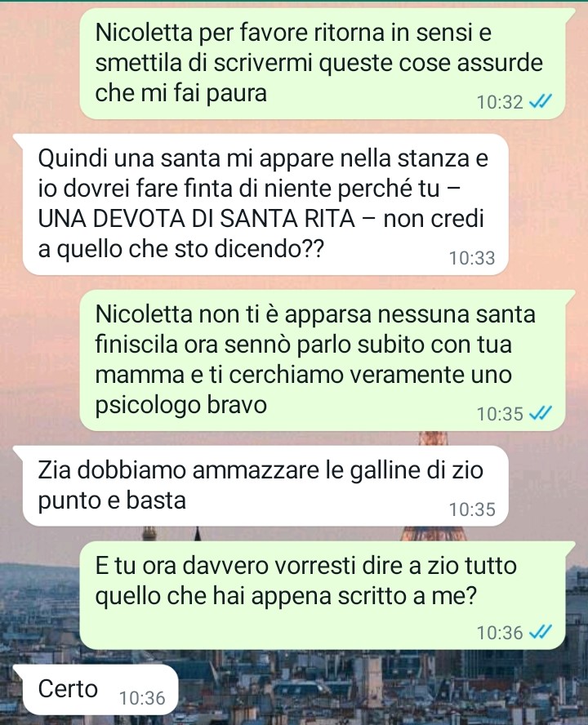This screenshot has width=588, height=725.
Task: Tap the blue double checkmarks at 10:35
Action: point(540,413)
